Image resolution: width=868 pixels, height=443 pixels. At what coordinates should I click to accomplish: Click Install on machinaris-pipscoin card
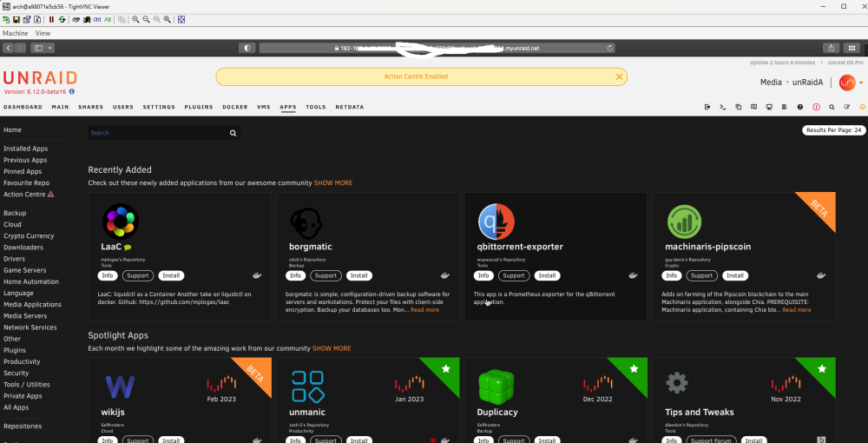[735, 275]
